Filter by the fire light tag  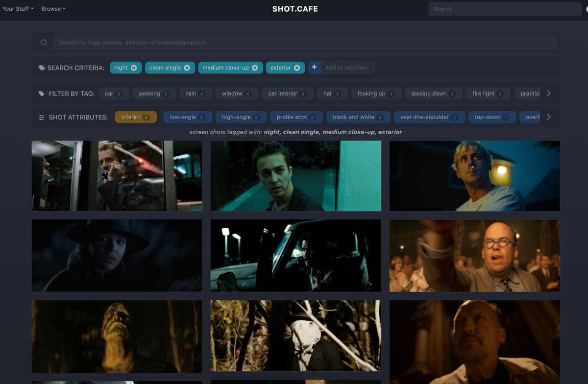click(x=488, y=94)
